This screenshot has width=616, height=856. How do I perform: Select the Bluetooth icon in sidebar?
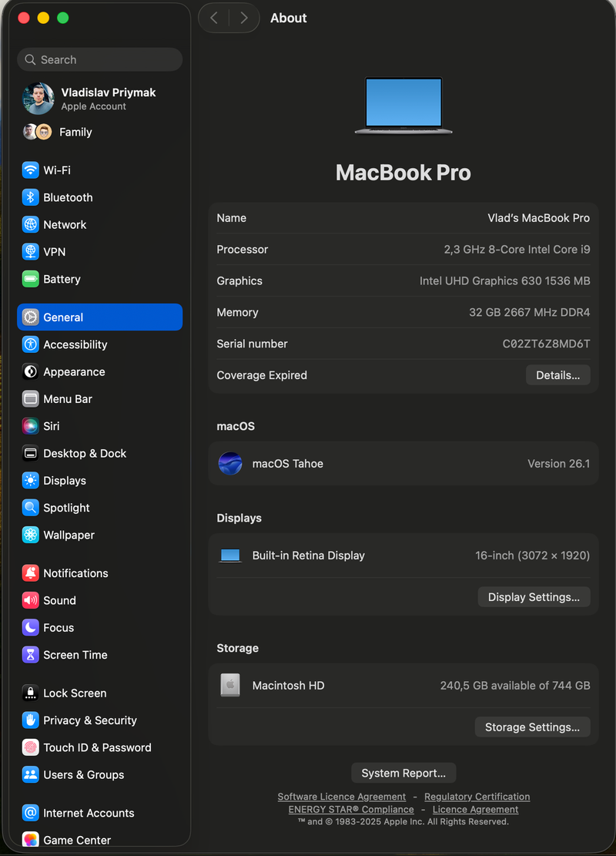coord(31,197)
